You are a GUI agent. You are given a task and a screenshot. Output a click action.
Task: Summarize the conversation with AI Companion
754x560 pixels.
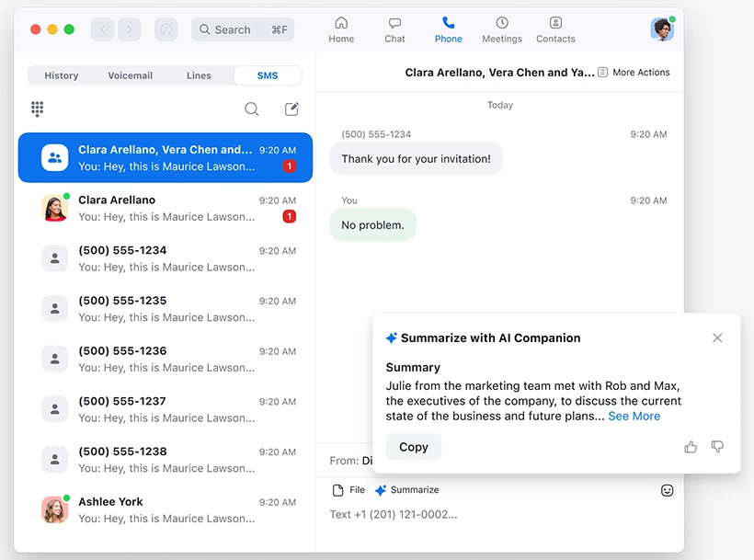tap(406, 489)
